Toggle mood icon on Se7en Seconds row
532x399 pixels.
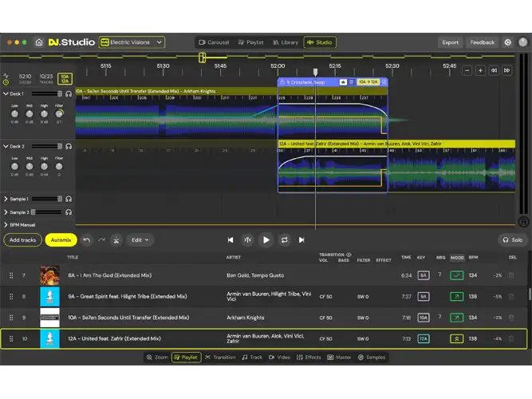[x=457, y=318]
